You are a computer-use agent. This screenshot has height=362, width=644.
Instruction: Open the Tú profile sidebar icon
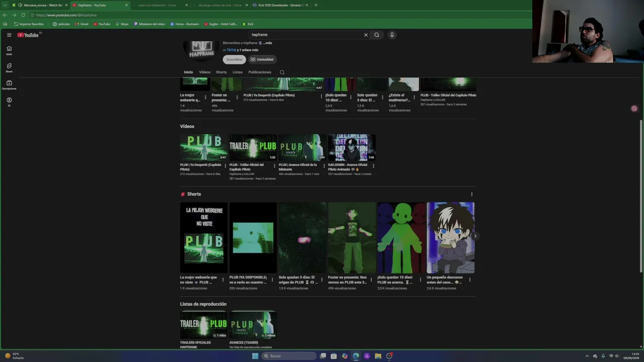(x=9, y=102)
